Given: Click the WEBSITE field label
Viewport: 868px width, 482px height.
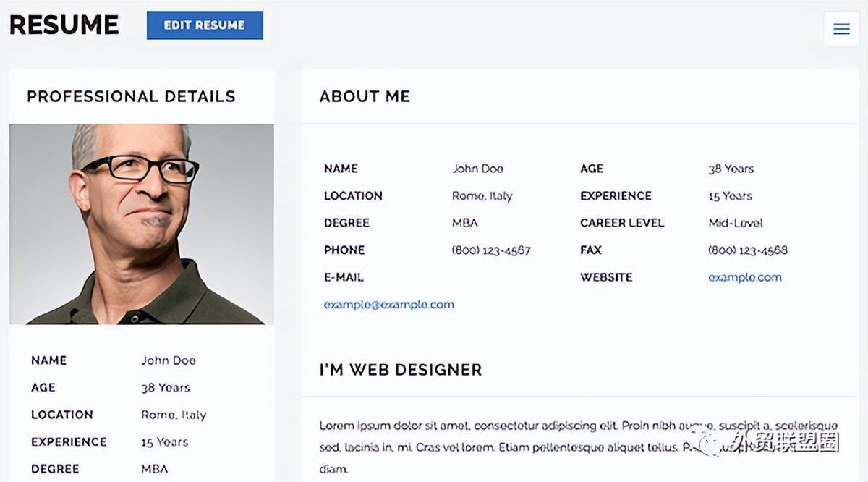Looking at the screenshot, I should click(x=605, y=277).
